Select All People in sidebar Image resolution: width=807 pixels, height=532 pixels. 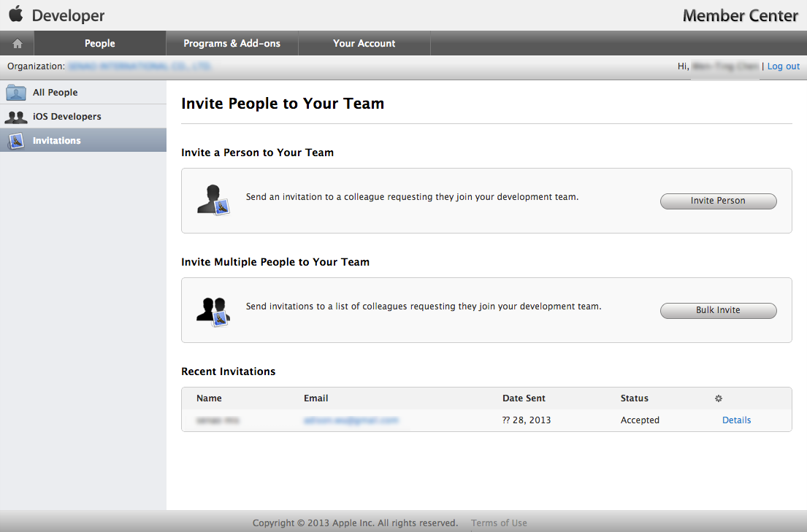(83, 93)
